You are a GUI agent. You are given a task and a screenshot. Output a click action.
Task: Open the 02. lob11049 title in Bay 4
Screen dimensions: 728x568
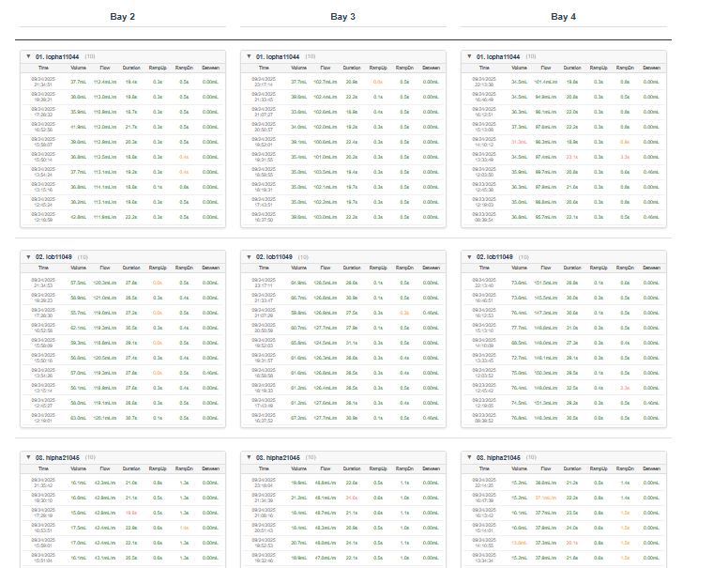tap(498, 256)
